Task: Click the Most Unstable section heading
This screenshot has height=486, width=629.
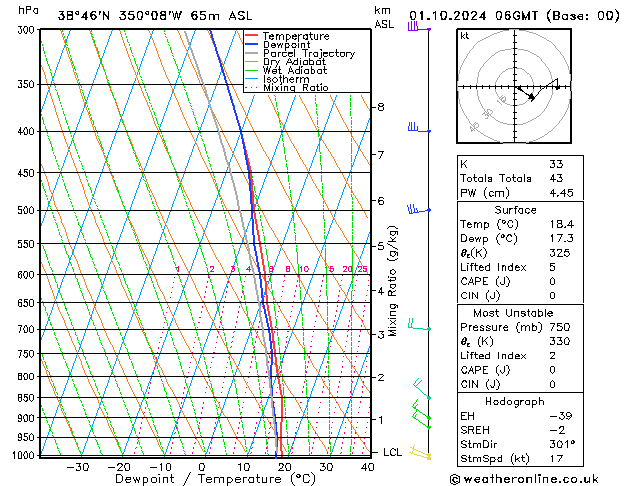Action: click(513, 313)
